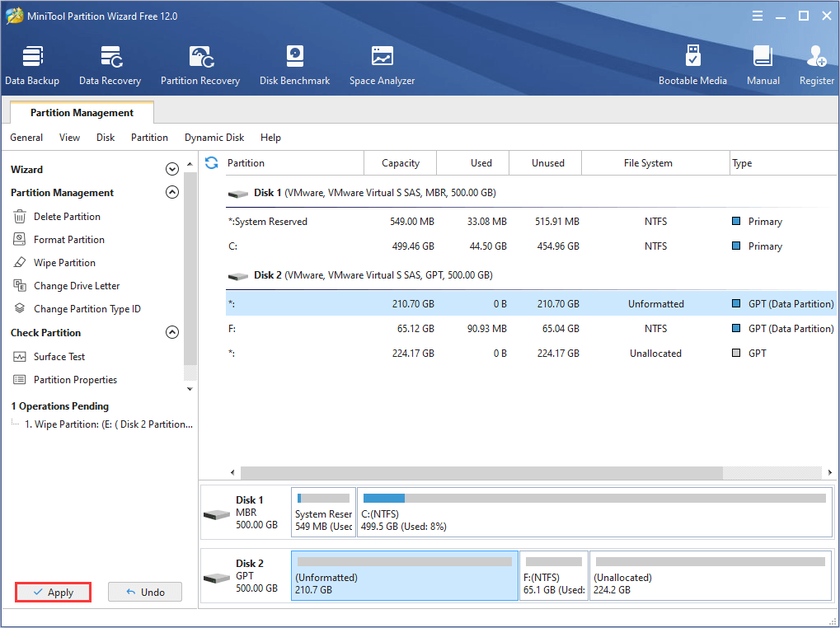
Task: Open the General menu
Action: click(26, 138)
